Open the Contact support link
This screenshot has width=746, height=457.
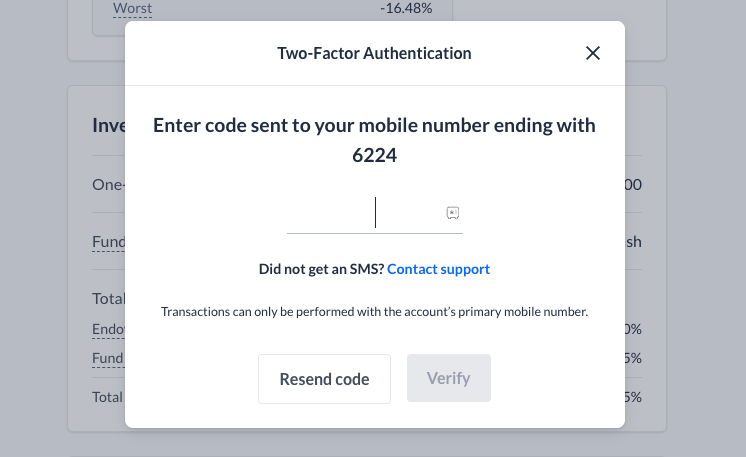pos(438,269)
